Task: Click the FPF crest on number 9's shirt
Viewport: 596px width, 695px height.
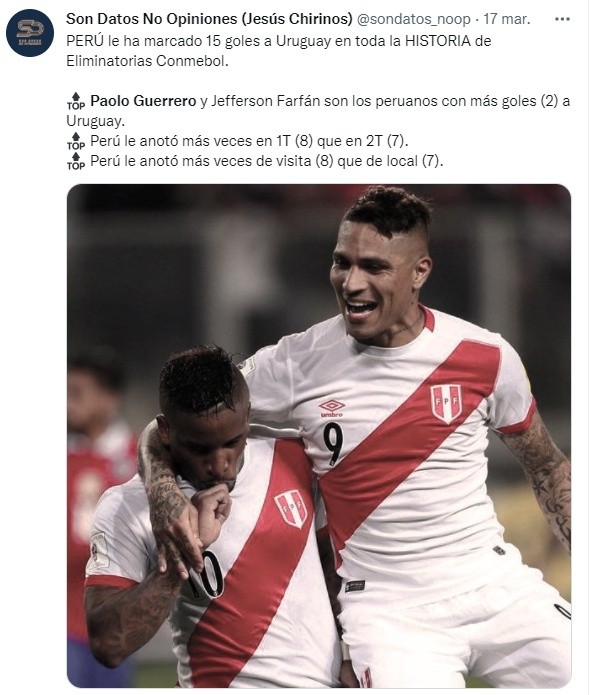Action: click(446, 403)
